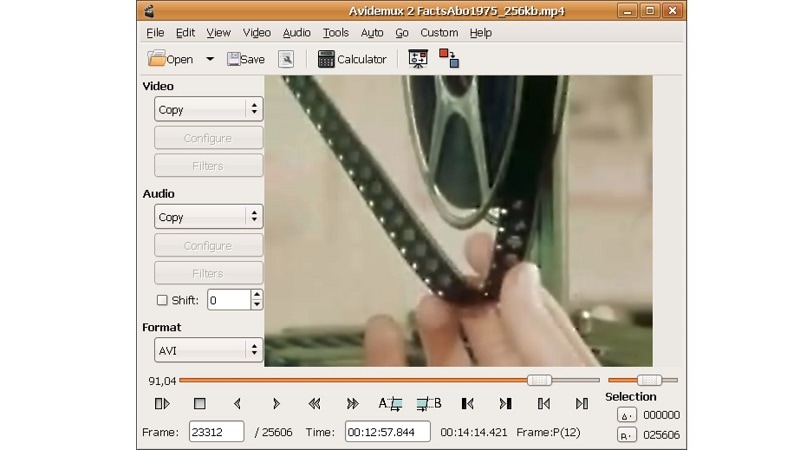This screenshot has height=450, width=800.
Task: Click the / 25606 total frames text
Action: point(273,432)
